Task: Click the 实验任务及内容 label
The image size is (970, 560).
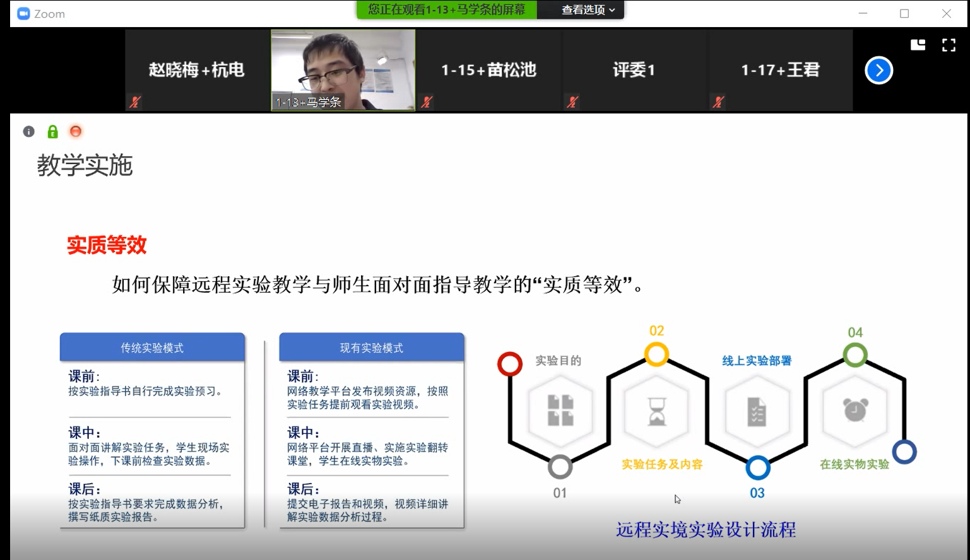Action: 662,464
